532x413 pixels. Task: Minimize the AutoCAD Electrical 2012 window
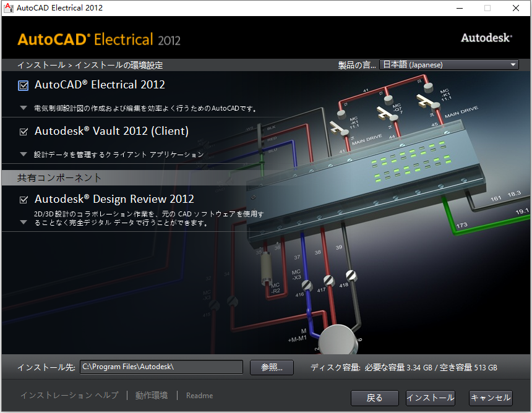click(460, 8)
